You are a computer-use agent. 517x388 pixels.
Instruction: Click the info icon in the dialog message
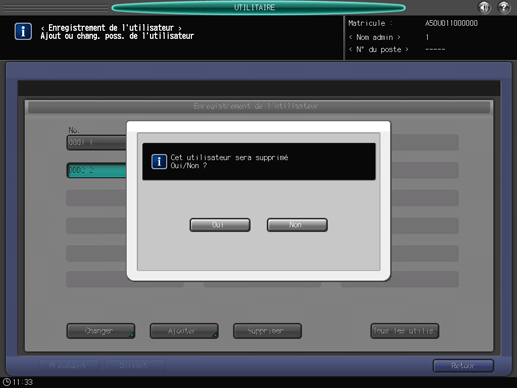pyautogui.click(x=159, y=162)
